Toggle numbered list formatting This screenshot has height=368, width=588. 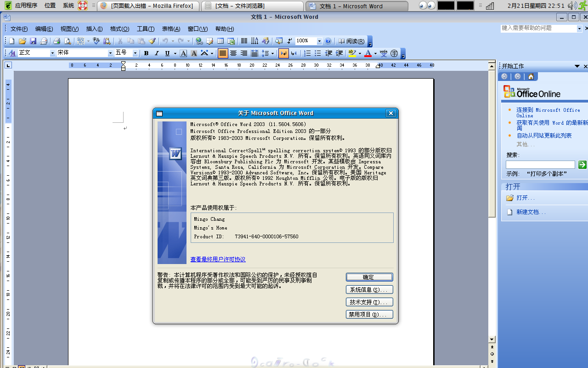pyautogui.click(x=307, y=53)
